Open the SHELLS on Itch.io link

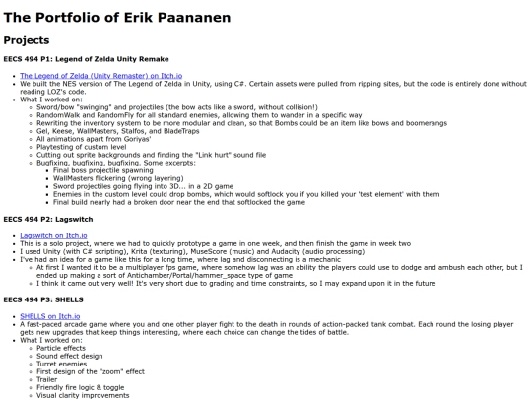(x=50, y=316)
